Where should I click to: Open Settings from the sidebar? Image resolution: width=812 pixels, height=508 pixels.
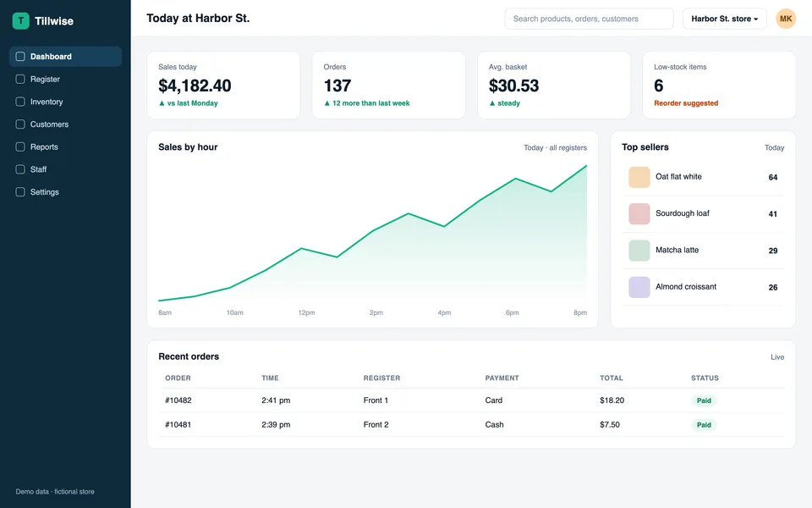[x=65, y=192]
